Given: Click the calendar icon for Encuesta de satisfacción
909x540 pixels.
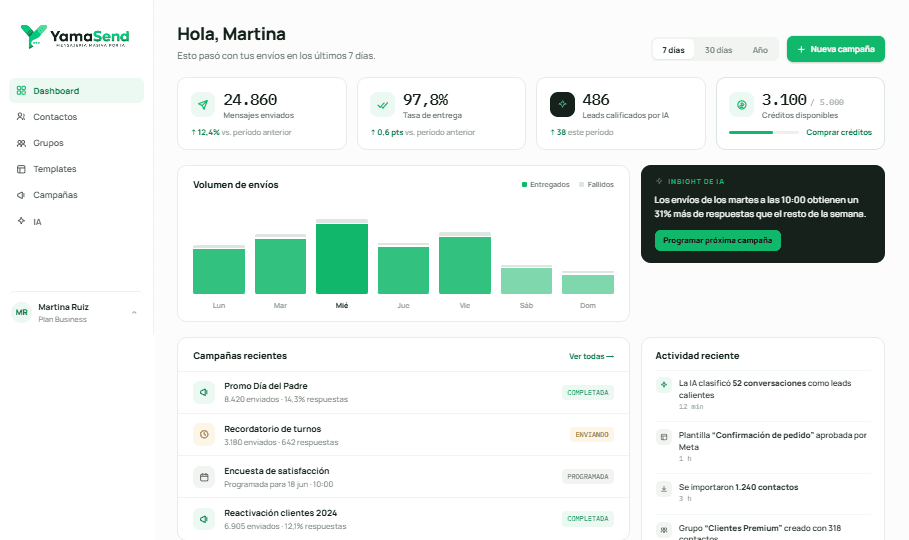Looking at the screenshot, I should [x=204, y=477].
